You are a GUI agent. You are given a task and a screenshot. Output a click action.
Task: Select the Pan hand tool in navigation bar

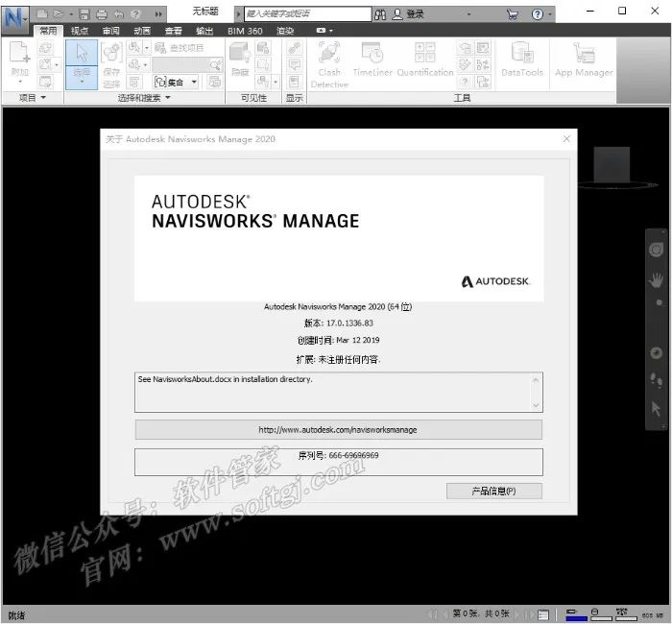[x=657, y=279]
